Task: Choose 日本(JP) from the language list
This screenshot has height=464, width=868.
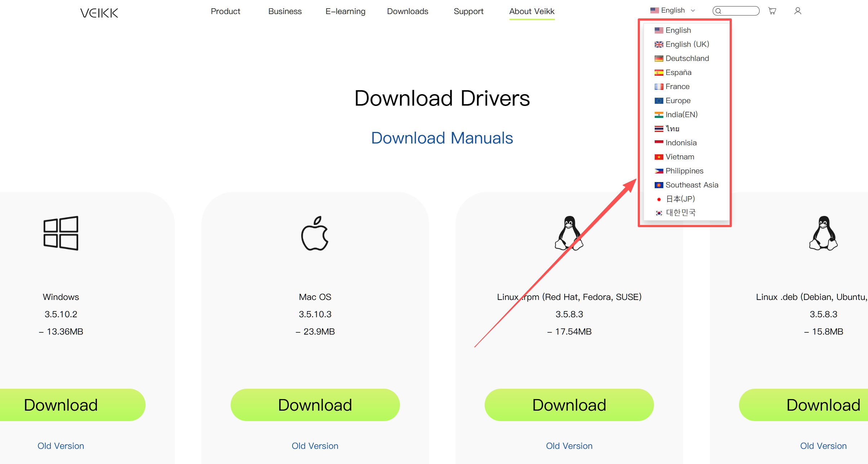Action: 680,199
